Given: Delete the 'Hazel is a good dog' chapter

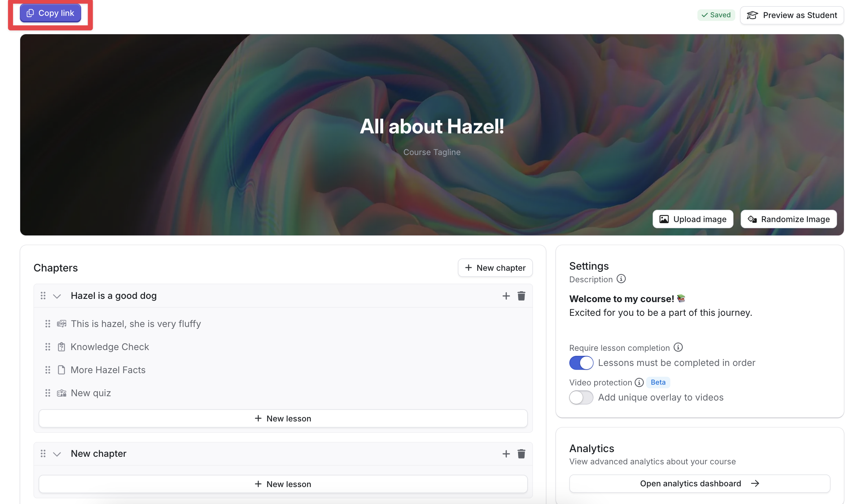Looking at the screenshot, I should pos(521,296).
